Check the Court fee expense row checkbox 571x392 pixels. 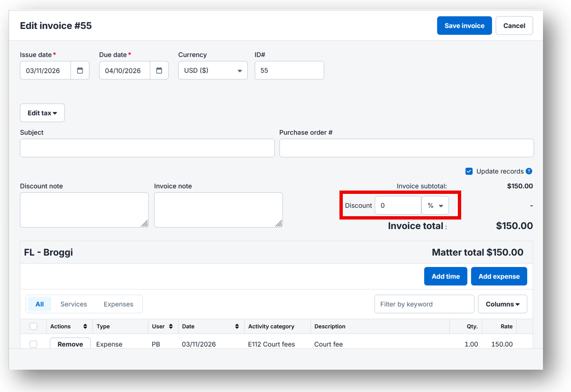(33, 344)
